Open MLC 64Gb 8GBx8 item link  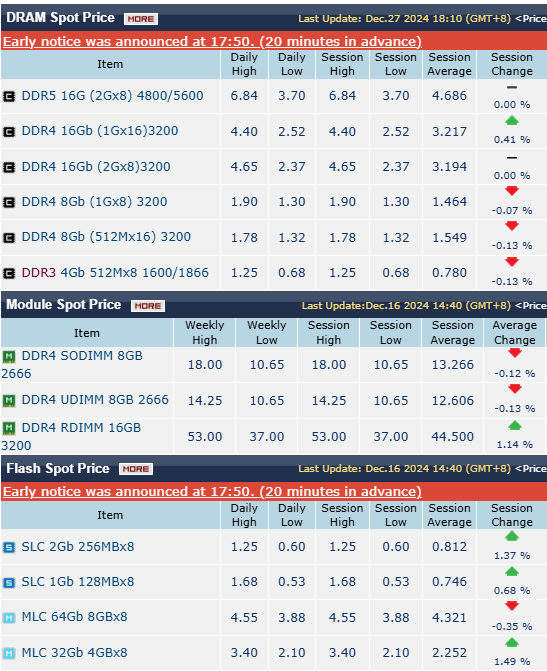74,617
